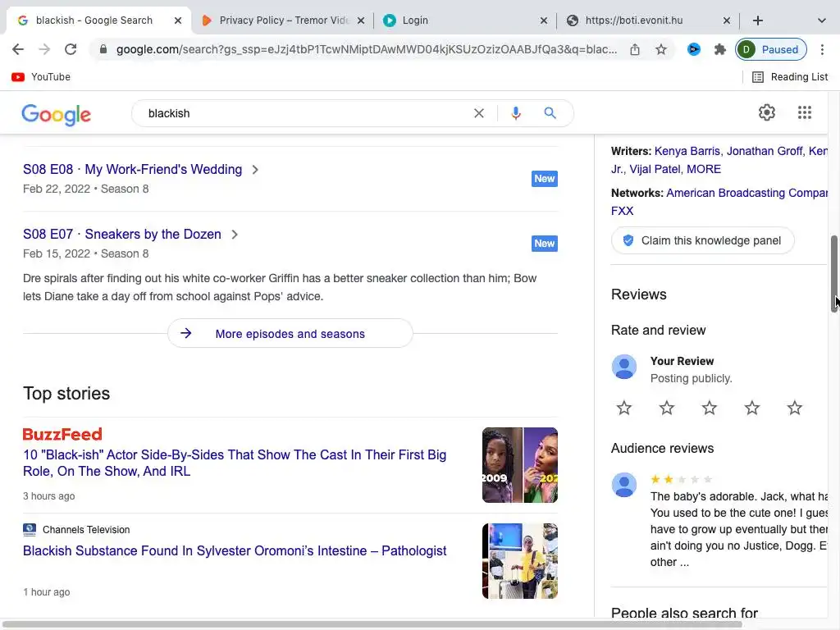The width and height of the screenshot is (840, 630).
Task: Clear the search box text
Action: [479, 113]
